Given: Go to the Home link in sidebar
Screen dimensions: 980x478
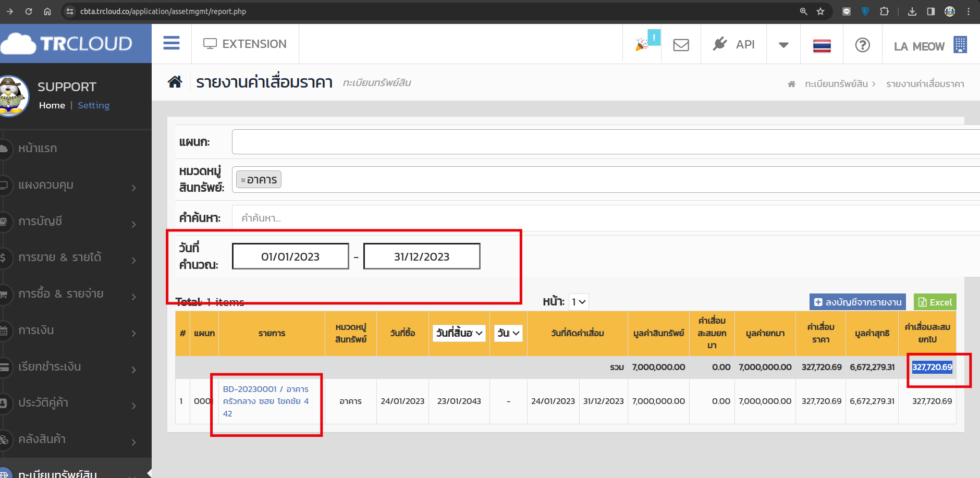Looking at the screenshot, I should tap(52, 105).
